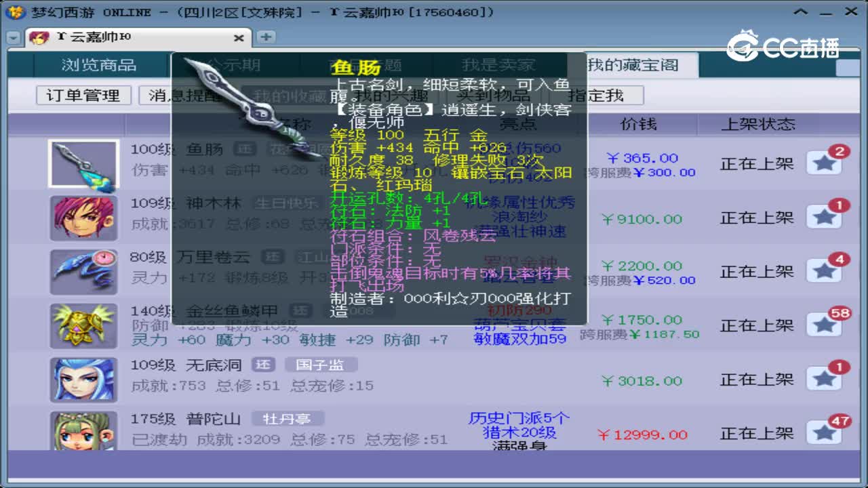Click the 牡丹亭 server tag

tap(287, 419)
